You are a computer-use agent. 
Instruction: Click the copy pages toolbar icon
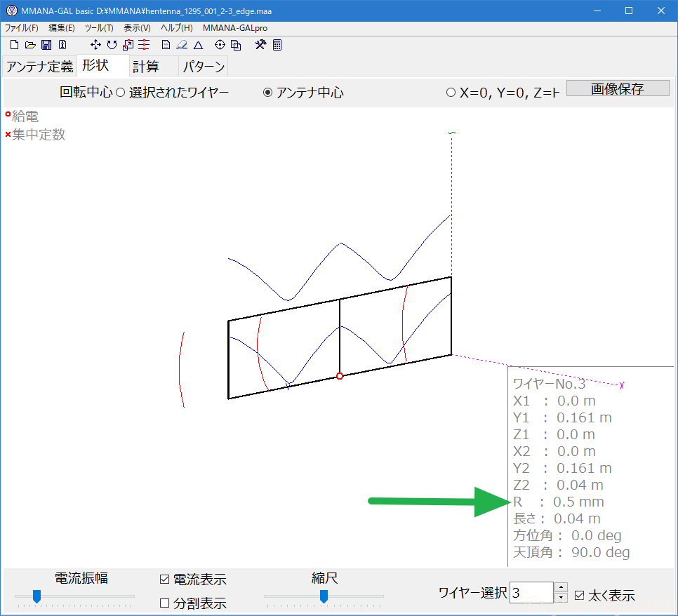(x=236, y=45)
